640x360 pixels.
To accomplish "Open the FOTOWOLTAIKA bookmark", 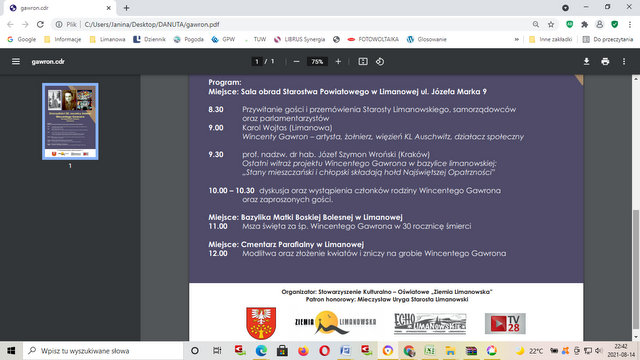I will point(373,39).
